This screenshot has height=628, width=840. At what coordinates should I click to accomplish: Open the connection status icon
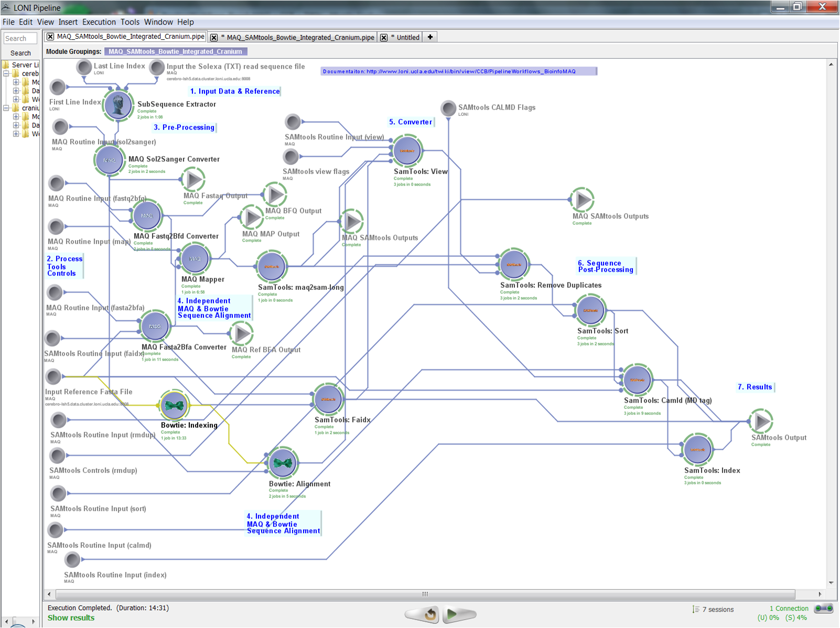823,609
